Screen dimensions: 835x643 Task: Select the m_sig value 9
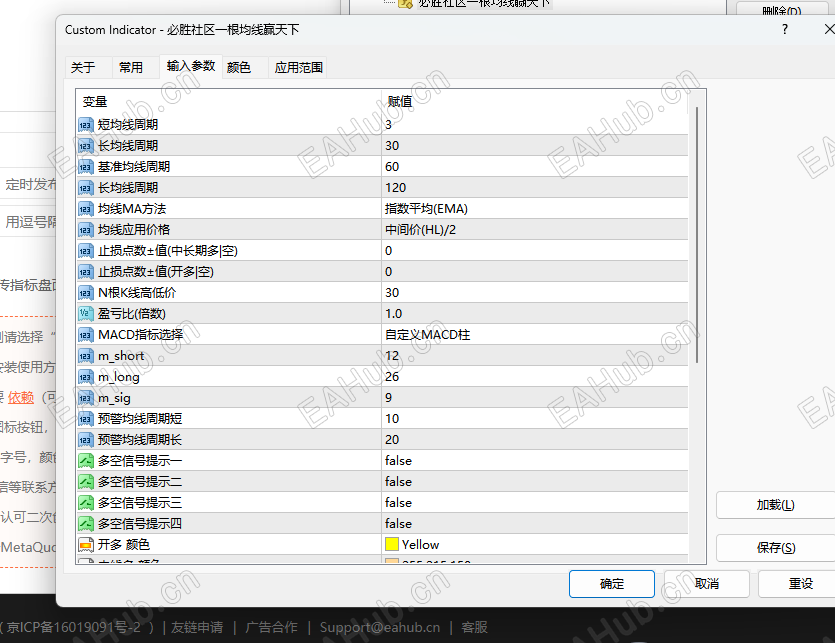tap(535, 398)
